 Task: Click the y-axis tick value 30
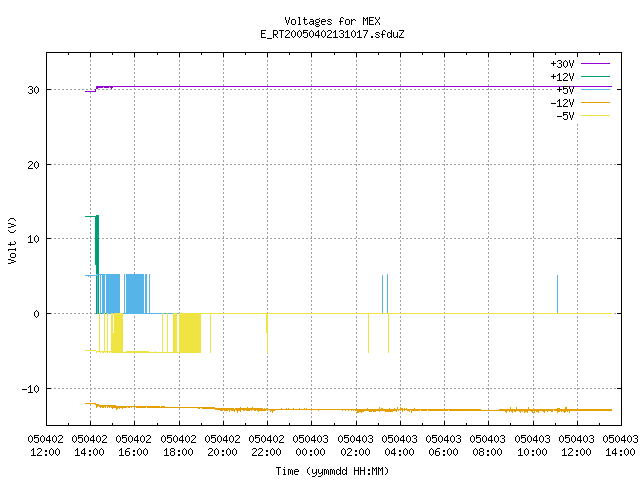pos(33,90)
